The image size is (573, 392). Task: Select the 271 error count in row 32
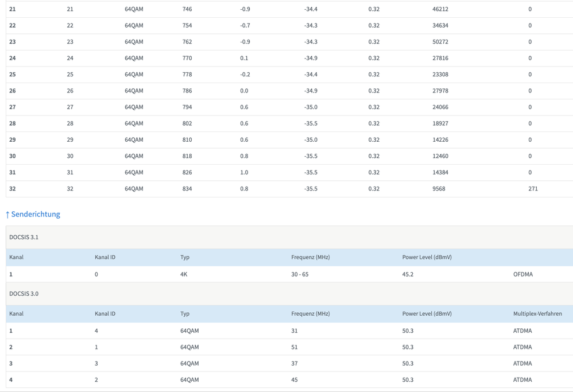[533, 189]
